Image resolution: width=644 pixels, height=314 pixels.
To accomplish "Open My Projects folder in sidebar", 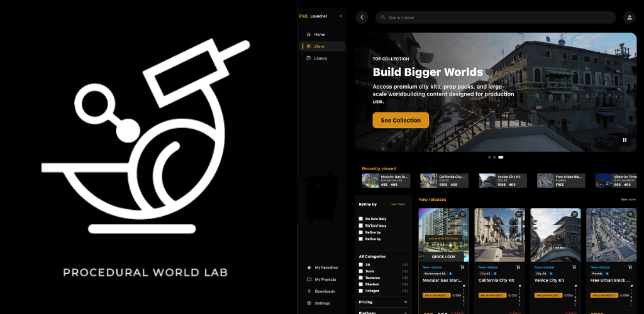I will [x=322, y=279].
